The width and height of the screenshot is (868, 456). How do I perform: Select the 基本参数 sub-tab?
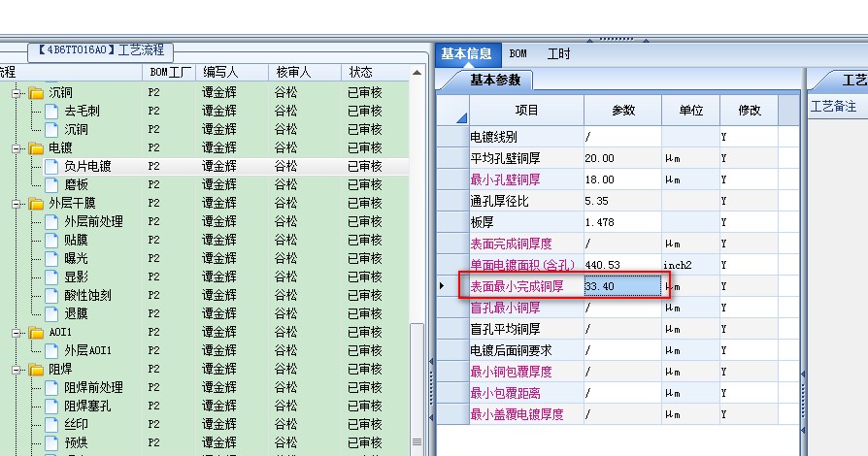click(x=495, y=81)
